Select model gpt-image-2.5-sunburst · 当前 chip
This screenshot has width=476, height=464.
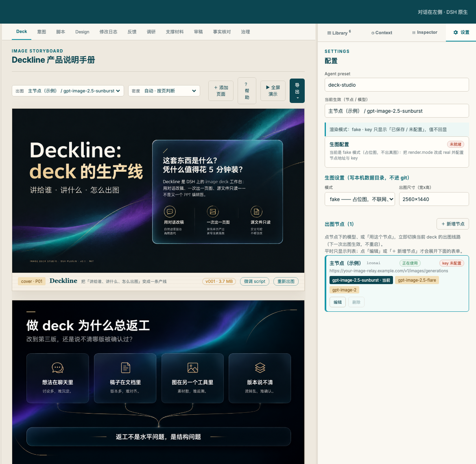[361, 280]
